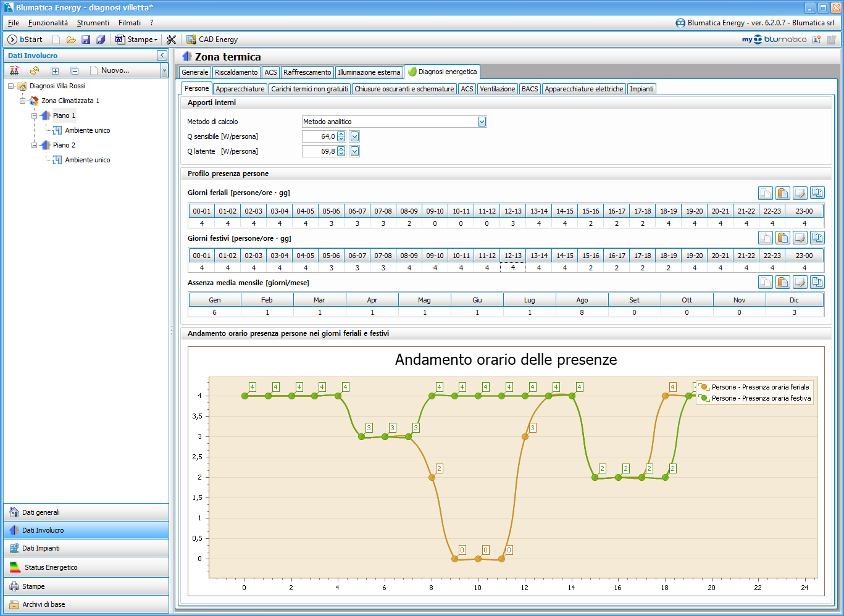The width and height of the screenshot is (844, 616).
Task: Switch to the Riscaldamento tab
Action: (236, 72)
